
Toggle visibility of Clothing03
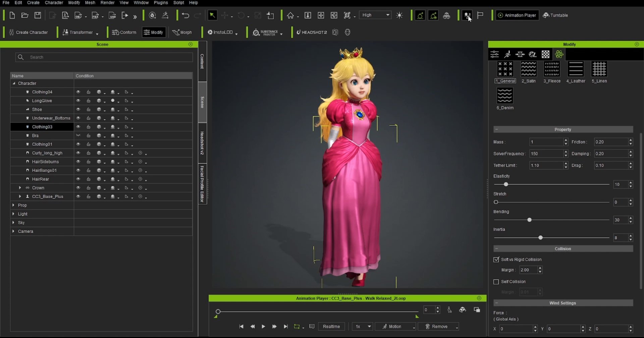point(78,127)
